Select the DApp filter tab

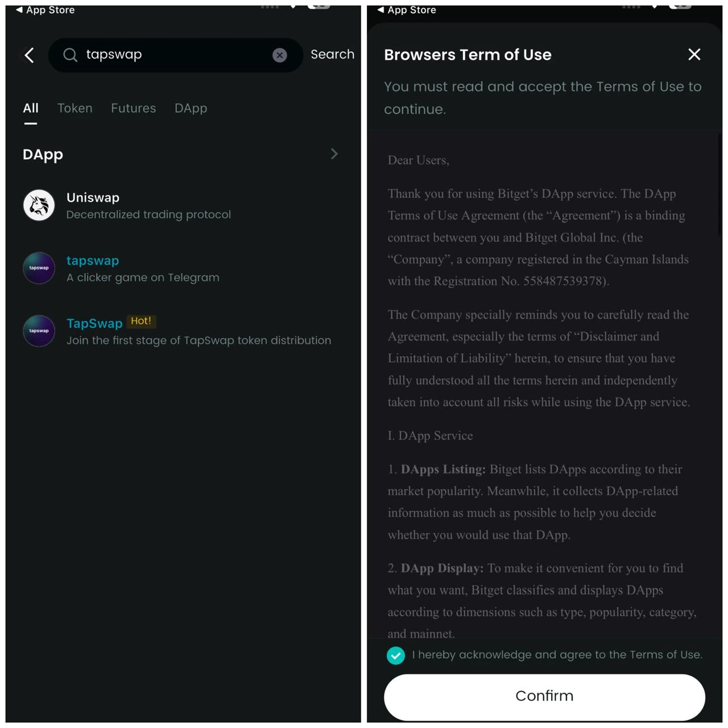(x=191, y=108)
